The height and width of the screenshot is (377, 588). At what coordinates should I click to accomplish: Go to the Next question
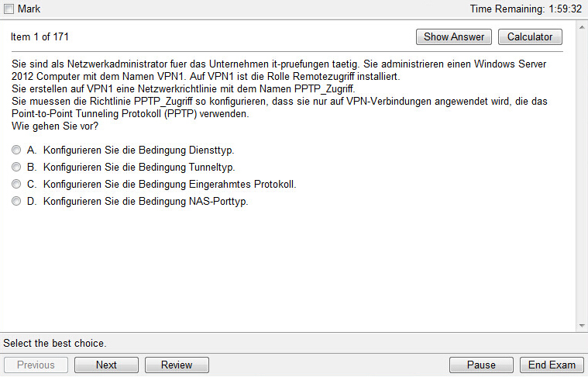(x=106, y=365)
